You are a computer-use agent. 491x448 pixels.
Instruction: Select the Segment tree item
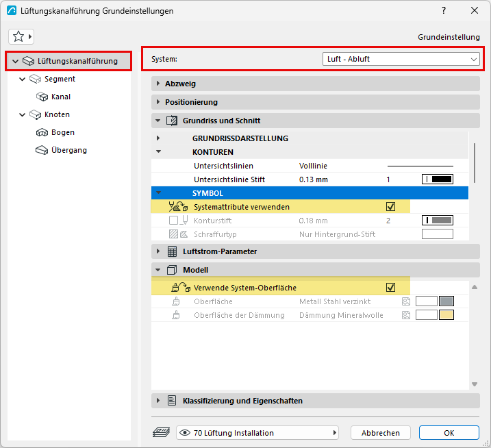pyautogui.click(x=60, y=79)
